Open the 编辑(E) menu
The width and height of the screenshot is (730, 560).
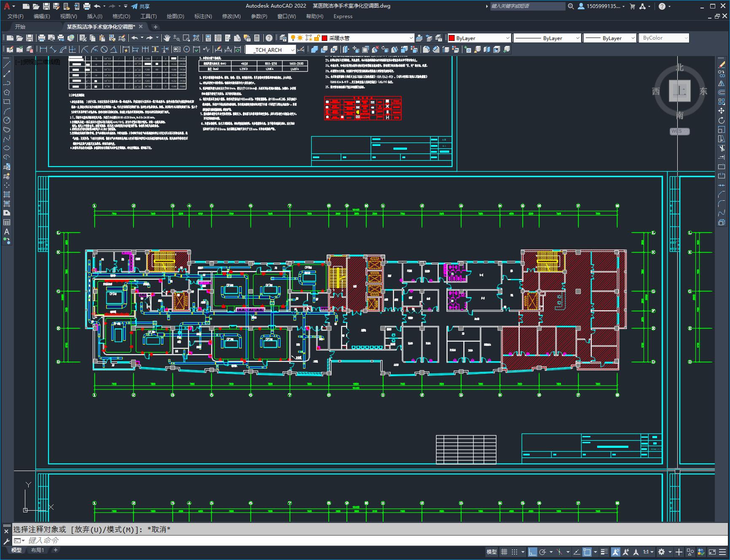42,16
